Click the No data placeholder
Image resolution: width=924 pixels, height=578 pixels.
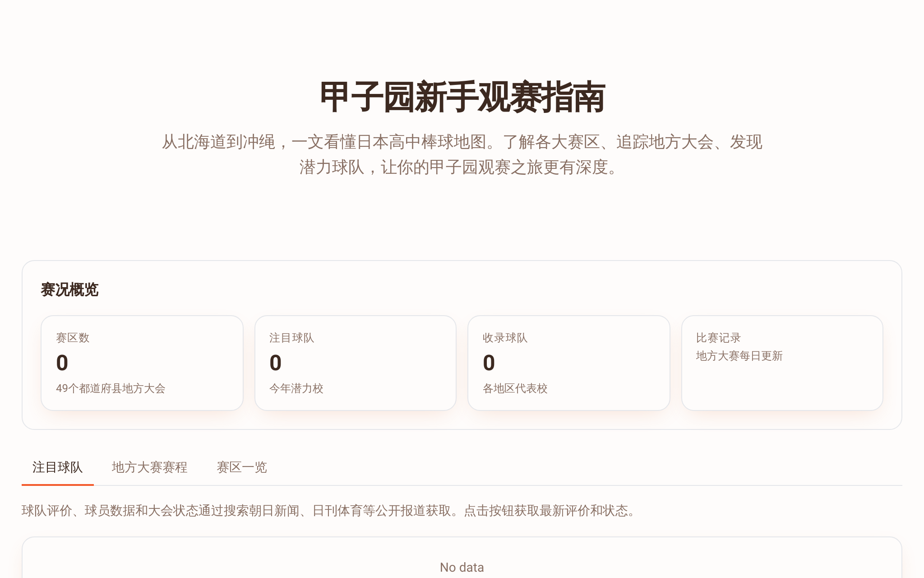pos(462,567)
